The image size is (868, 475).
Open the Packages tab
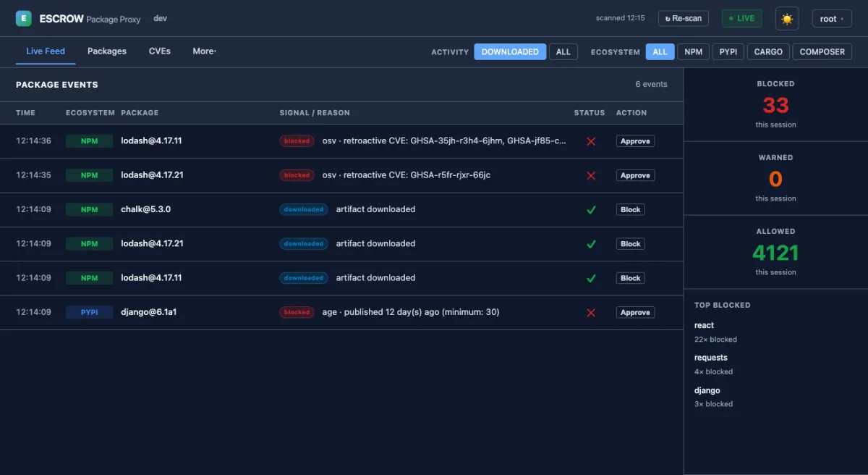(107, 51)
